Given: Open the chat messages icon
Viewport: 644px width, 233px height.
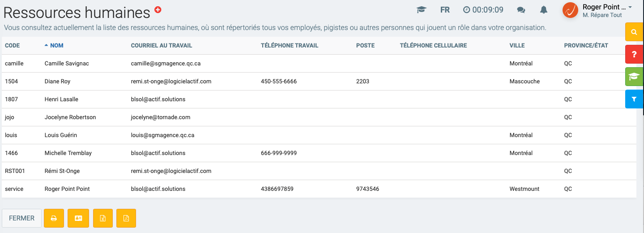Looking at the screenshot, I should tap(521, 10).
